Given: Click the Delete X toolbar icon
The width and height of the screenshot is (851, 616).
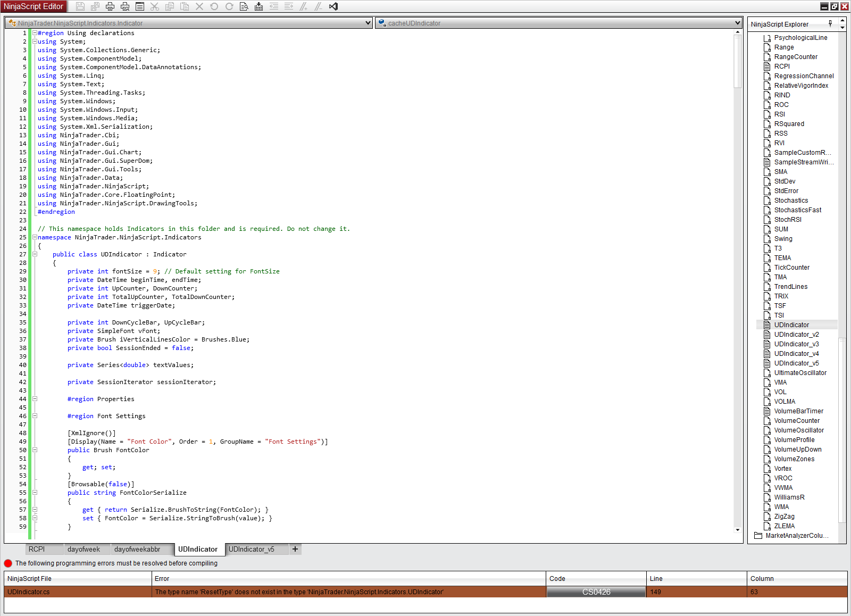Looking at the screenshot, I should pos(199,6).
